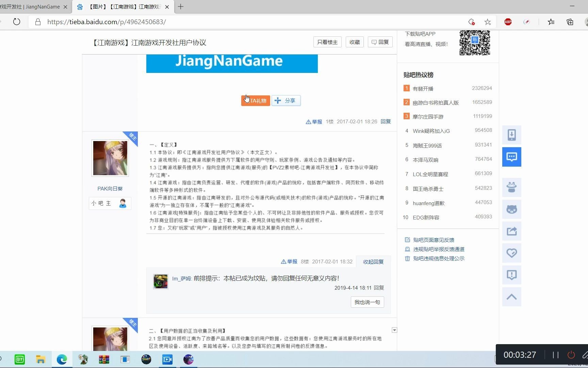Click the orange TA礼物 button
This screenshot has height=368, width=588.
point(256,101)
